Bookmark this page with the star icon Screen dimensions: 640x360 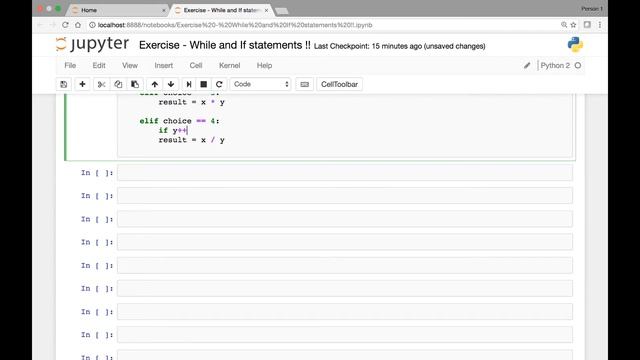point(573,25)
